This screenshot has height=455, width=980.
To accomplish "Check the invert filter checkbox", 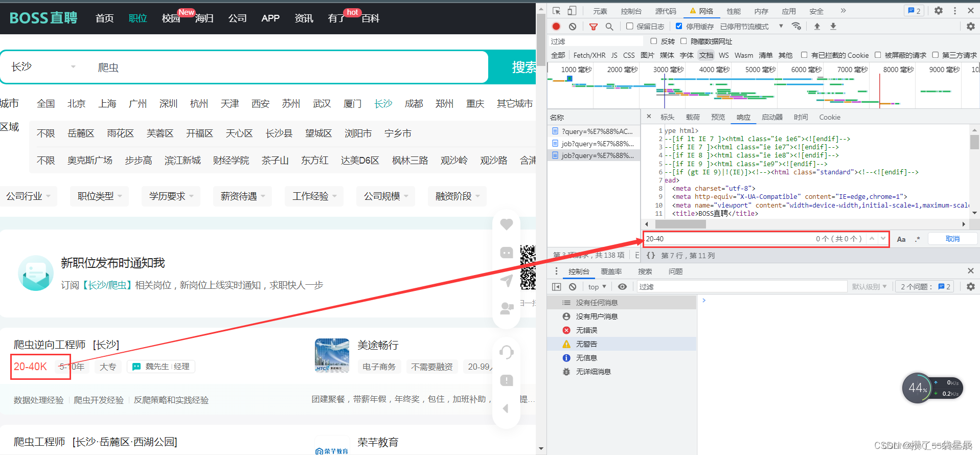I will coord(654,41).
